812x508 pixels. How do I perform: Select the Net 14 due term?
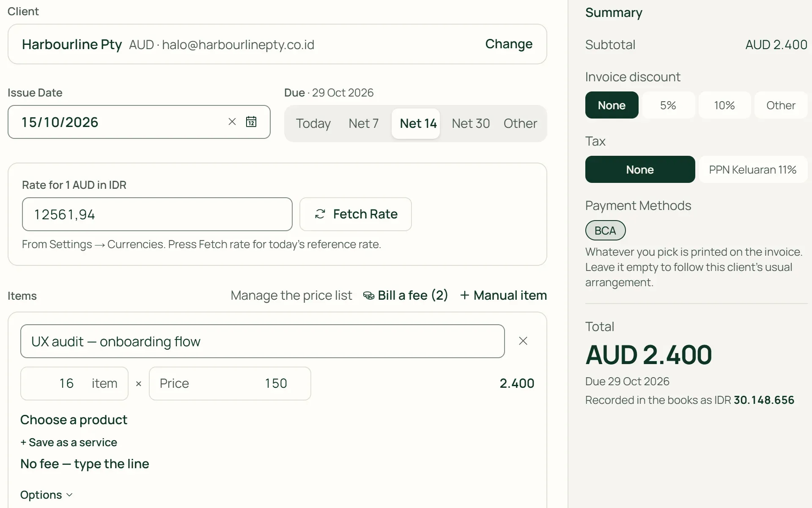(416, 124)
